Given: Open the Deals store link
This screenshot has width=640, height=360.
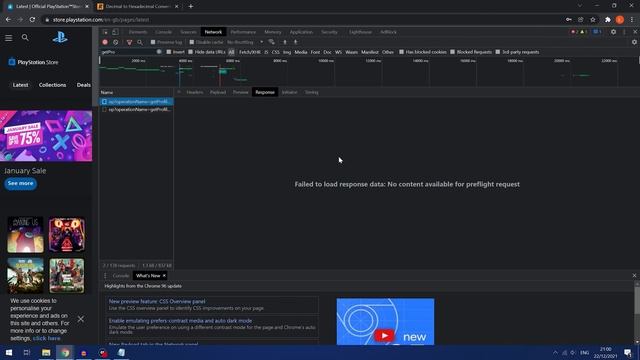Looking at the screenshot, I should [84, 85].
